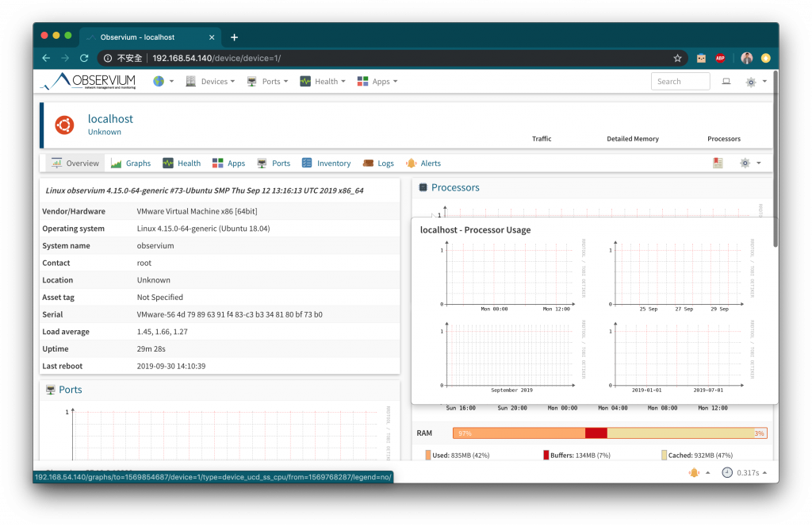Switch to the device Ports tab
The image size is (812, 527).
tap(274, 163)
